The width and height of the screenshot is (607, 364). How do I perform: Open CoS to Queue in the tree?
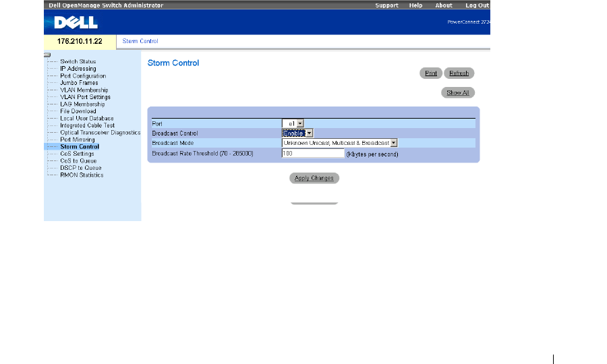point(78,161)
